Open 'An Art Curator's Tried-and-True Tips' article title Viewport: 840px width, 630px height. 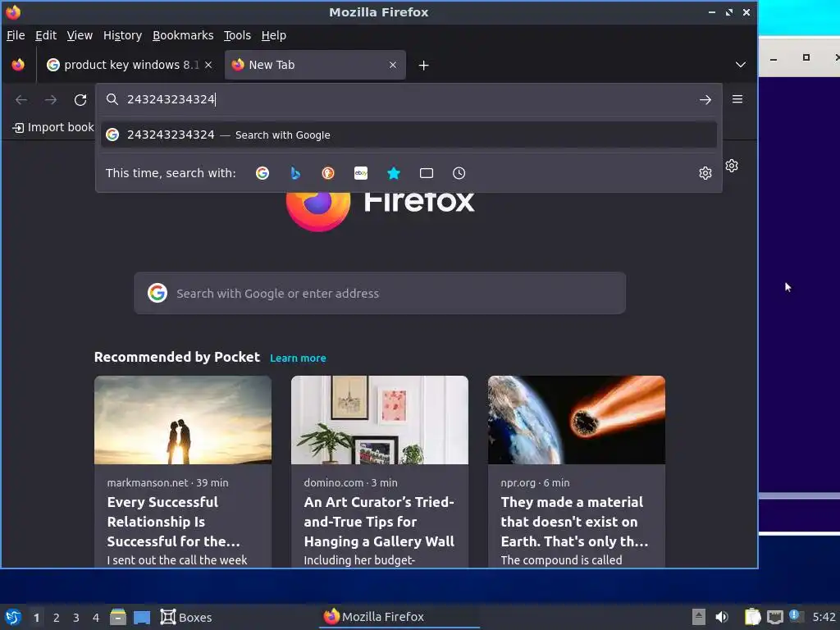click(379, 522)
